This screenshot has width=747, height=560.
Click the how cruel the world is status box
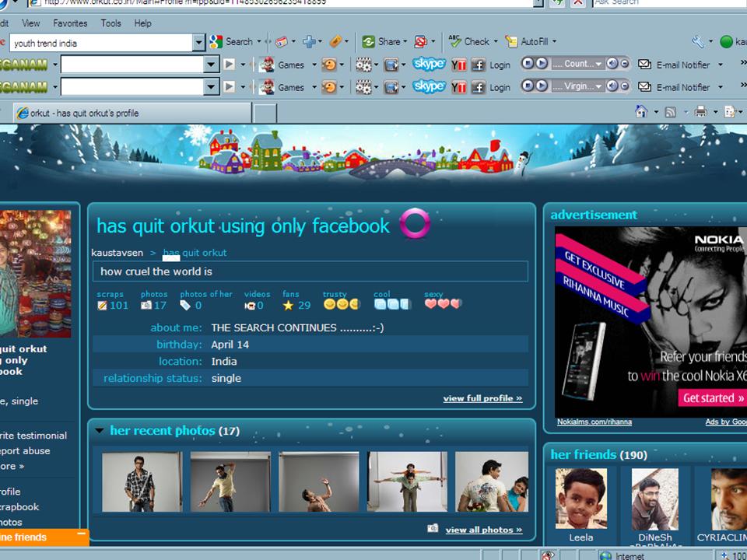pos(310,271)
